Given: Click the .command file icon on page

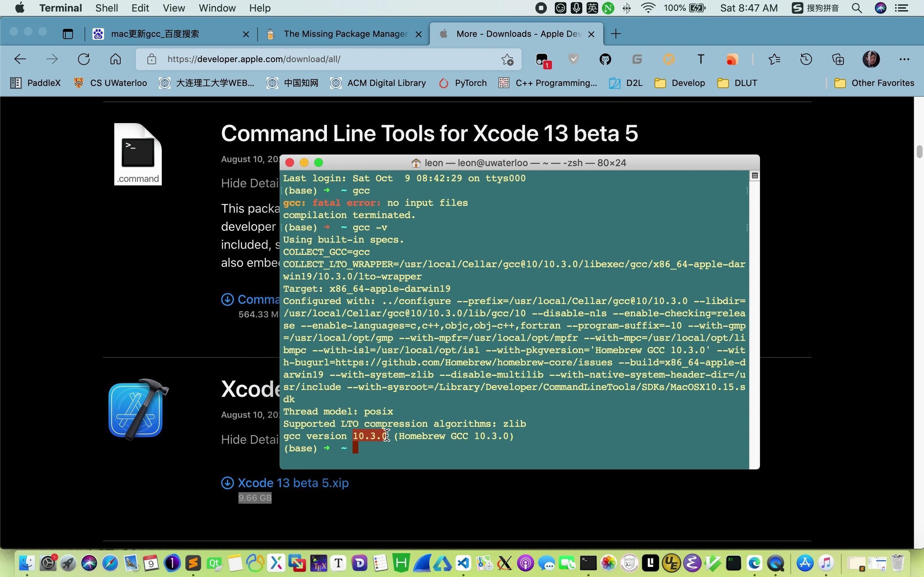Looking at the screenshot, I should pos(138,154).
